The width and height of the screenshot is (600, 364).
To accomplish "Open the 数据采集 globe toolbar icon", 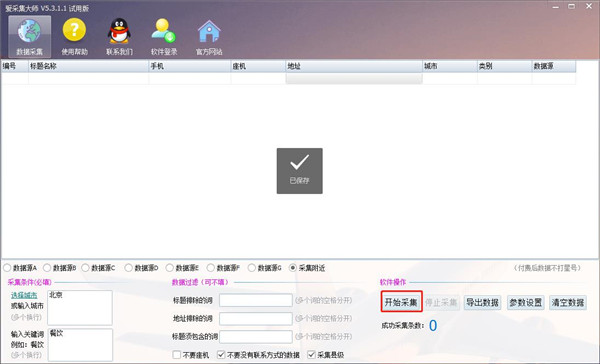I will (29, 37).
